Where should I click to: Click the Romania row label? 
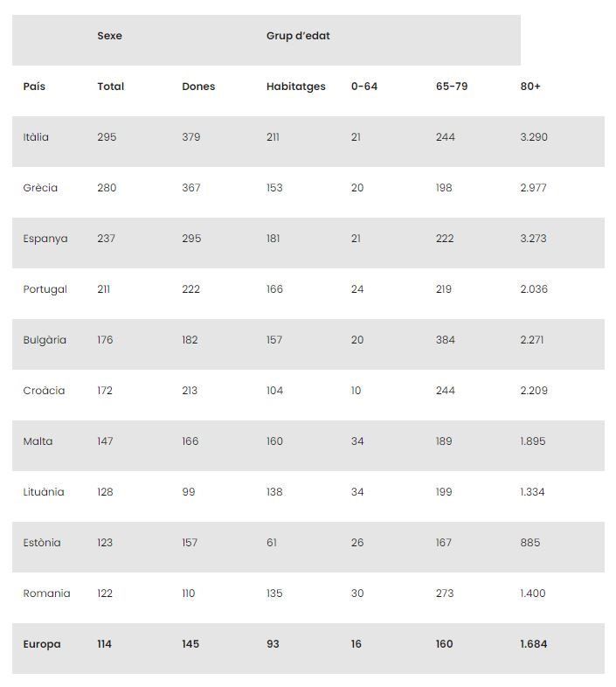[46, 593]
